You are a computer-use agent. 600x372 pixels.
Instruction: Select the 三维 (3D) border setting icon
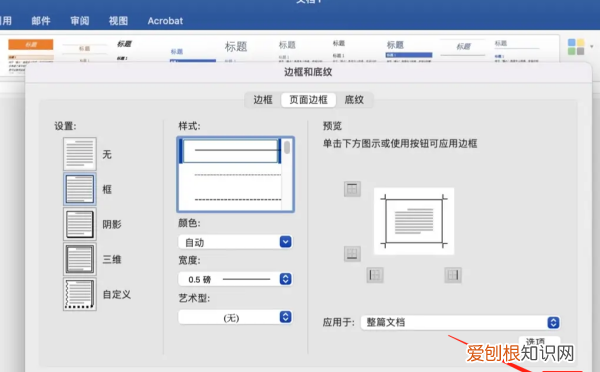click(x=80, y=259)
